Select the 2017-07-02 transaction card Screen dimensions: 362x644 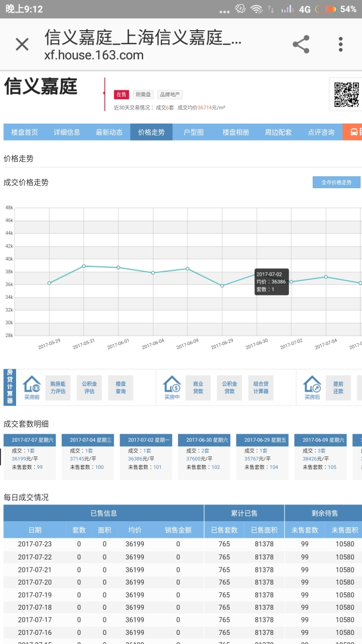click(x=146, y=457)
